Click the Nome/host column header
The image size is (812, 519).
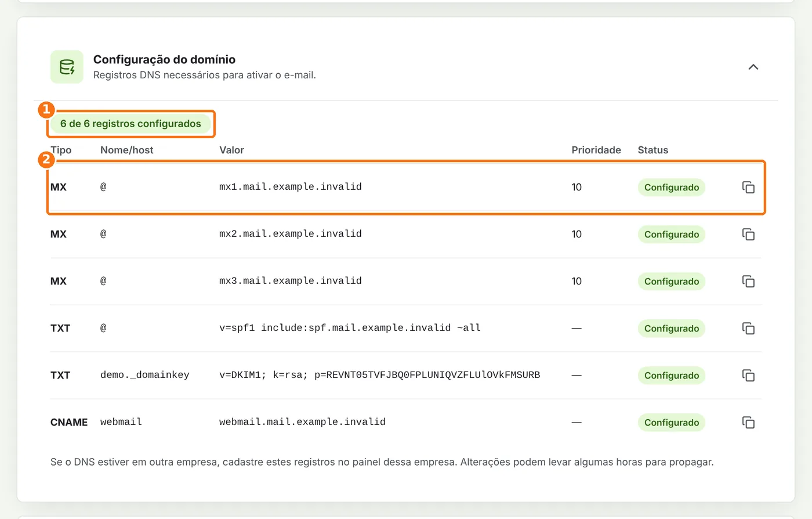[127, 150]
